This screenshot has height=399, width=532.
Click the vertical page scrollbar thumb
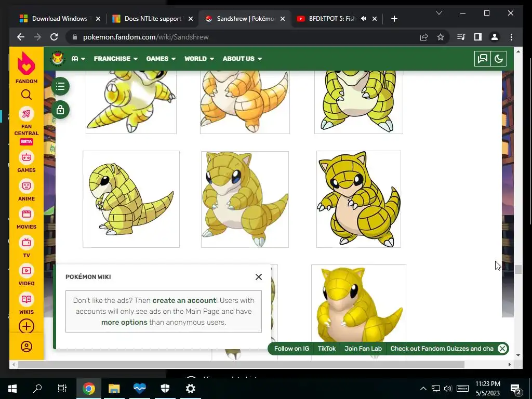coord(518,270)
